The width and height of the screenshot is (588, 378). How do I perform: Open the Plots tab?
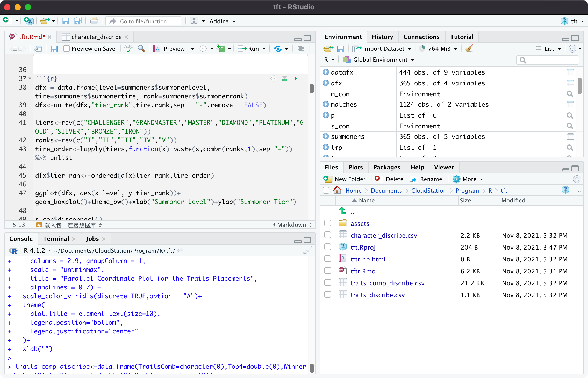[x=355, y=167]
